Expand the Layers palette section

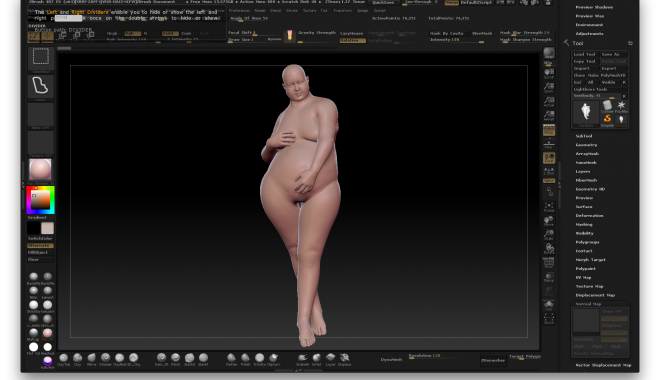tap(583, 171)
